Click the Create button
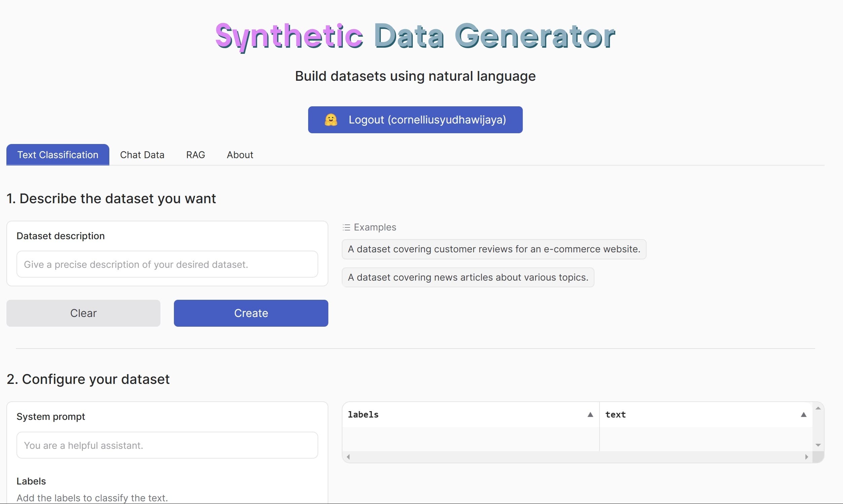 click(251, 313)
